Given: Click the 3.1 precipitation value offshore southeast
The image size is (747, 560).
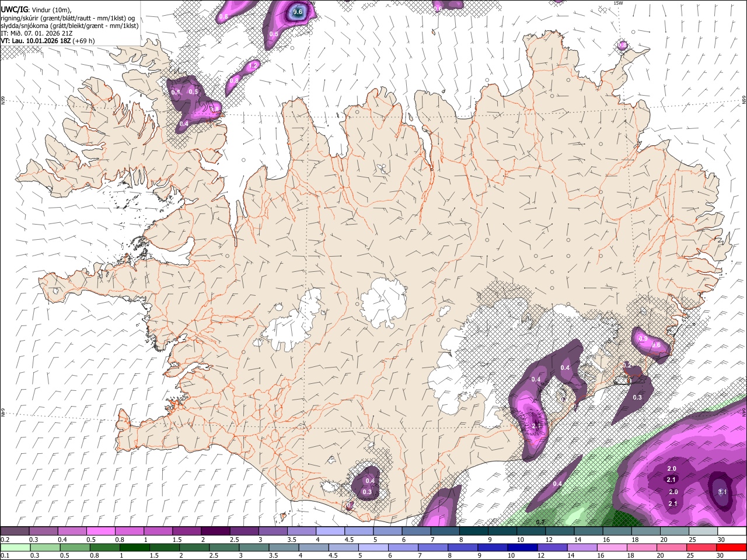Looking at the screenshot, I should (x=722, y=492).
